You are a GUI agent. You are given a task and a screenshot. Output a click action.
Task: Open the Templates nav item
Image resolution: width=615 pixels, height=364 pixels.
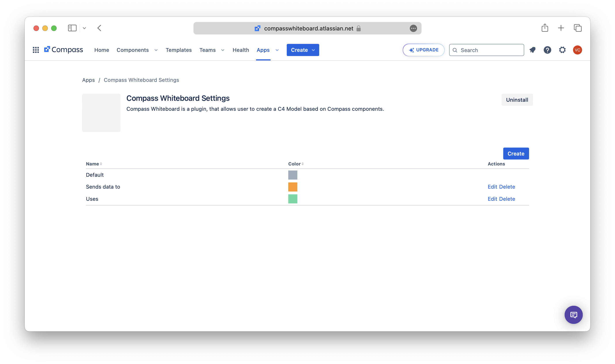point(178,50)
